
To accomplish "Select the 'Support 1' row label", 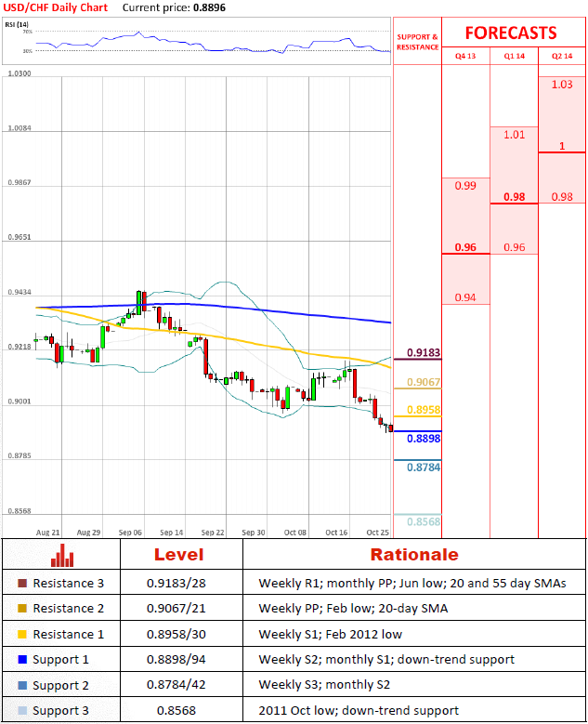I will coord(60,659).
